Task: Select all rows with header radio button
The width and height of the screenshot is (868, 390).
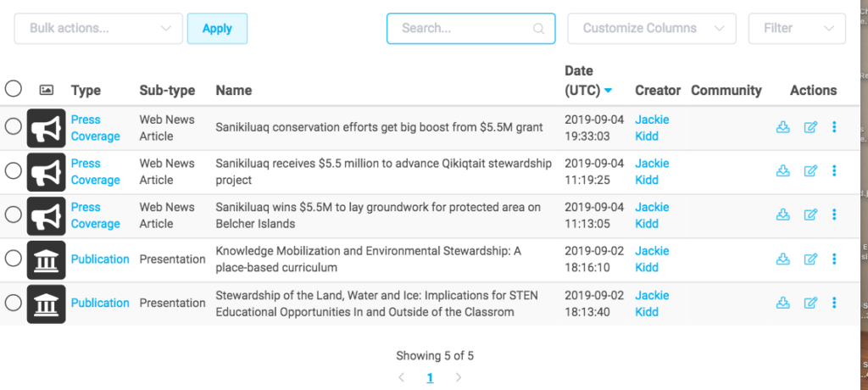Action: pos(14,88)
